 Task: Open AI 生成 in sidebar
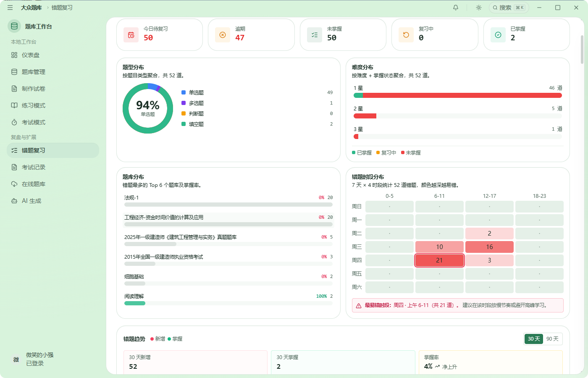[x=53, y=201]
